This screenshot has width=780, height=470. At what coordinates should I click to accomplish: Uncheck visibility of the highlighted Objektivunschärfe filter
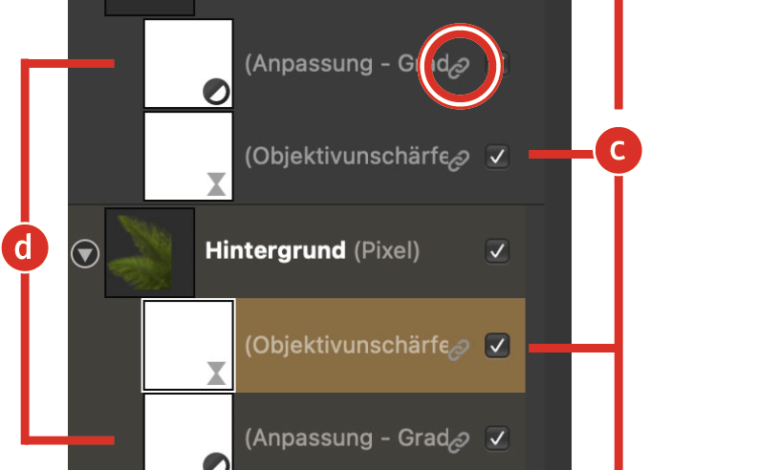point(497,346)
